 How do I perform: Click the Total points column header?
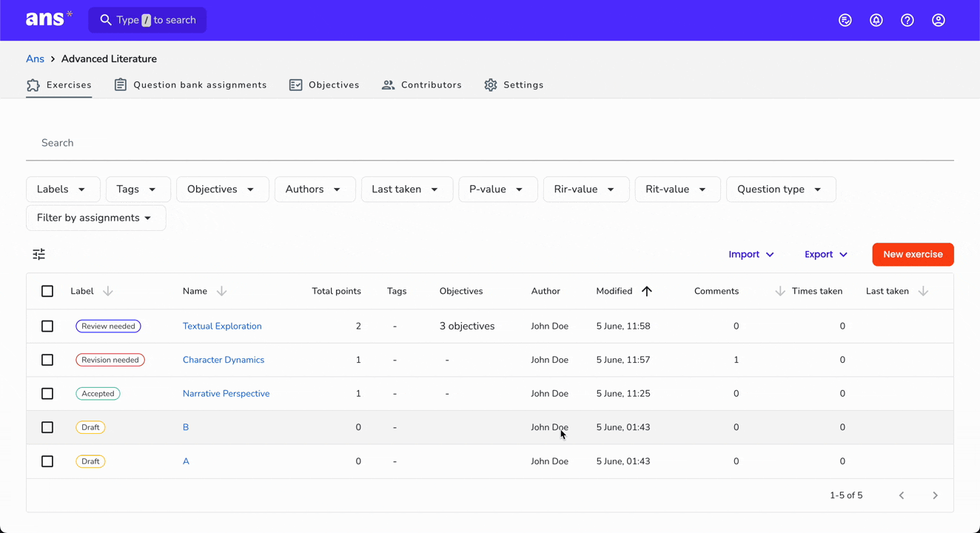coord(337,291)
